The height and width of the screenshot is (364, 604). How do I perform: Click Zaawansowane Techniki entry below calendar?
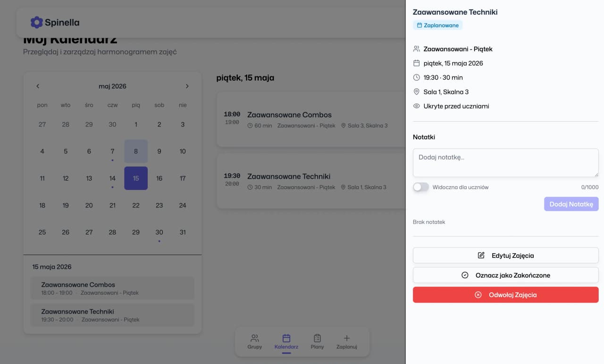coord(112,315)
